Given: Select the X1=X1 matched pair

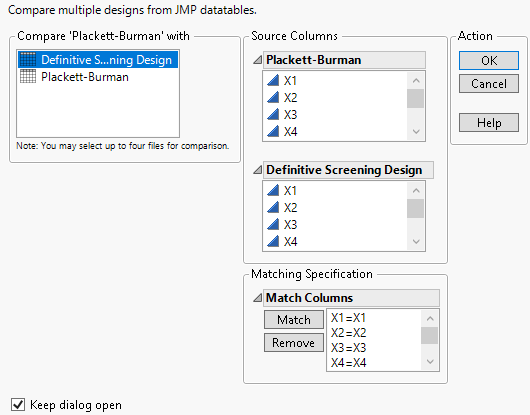Looking at the screenshot, I should point(348,318).
